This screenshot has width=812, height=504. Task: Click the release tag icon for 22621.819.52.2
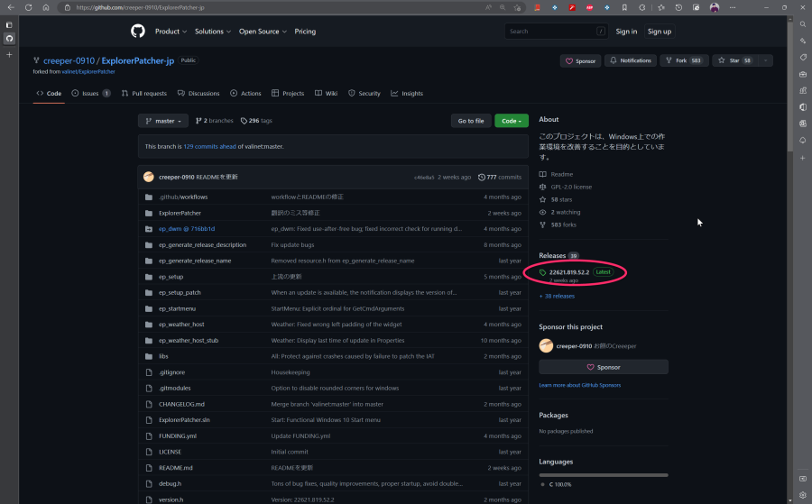click(x=543, y=272)
